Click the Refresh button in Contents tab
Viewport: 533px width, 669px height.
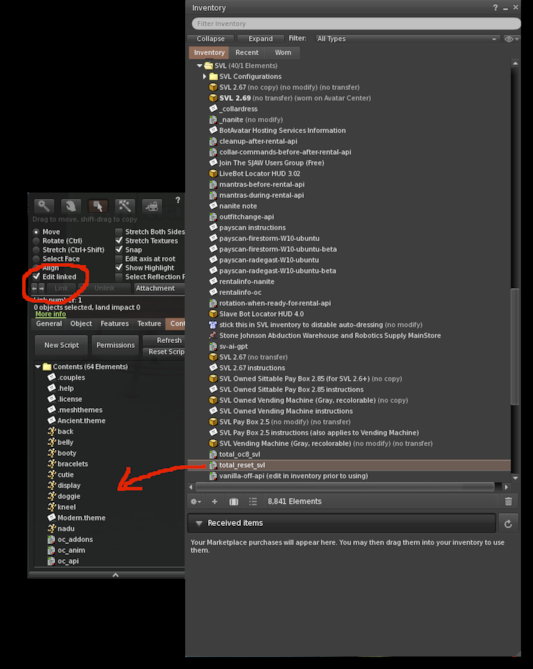tap(164, 340)
